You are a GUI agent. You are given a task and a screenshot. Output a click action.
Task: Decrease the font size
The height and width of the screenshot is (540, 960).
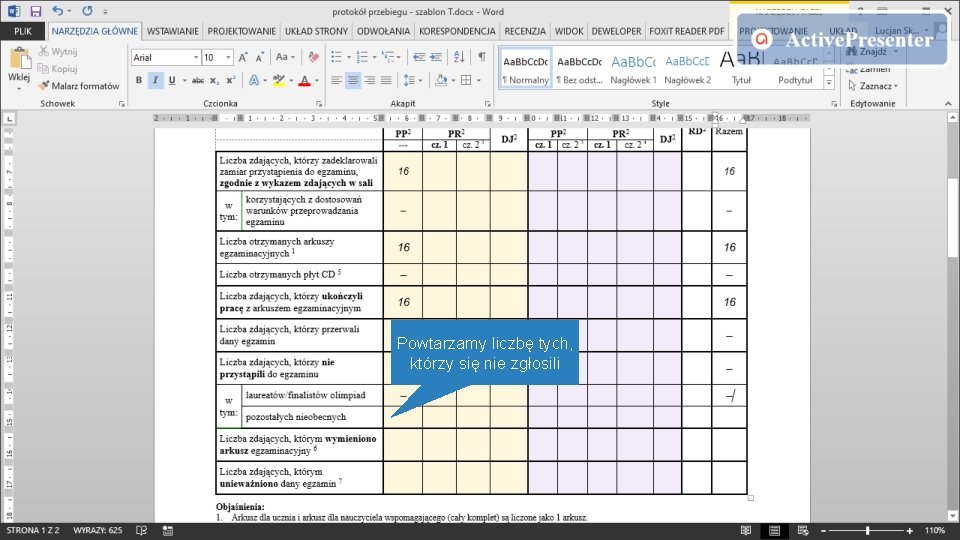pyautogui.click(x=260, y=58)
